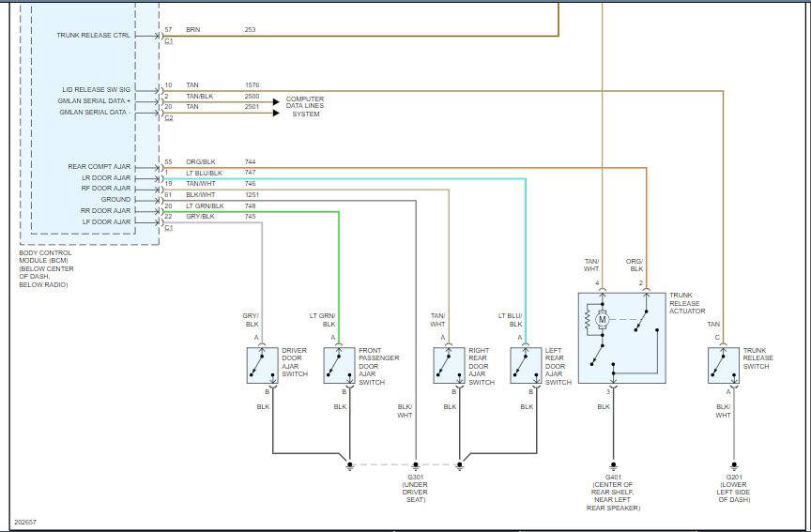The height and width of the screenshot is (532, 811).
Task: Click the TAN/BLK wire color label
Action: pyautogui.click(x=200, y=96)
